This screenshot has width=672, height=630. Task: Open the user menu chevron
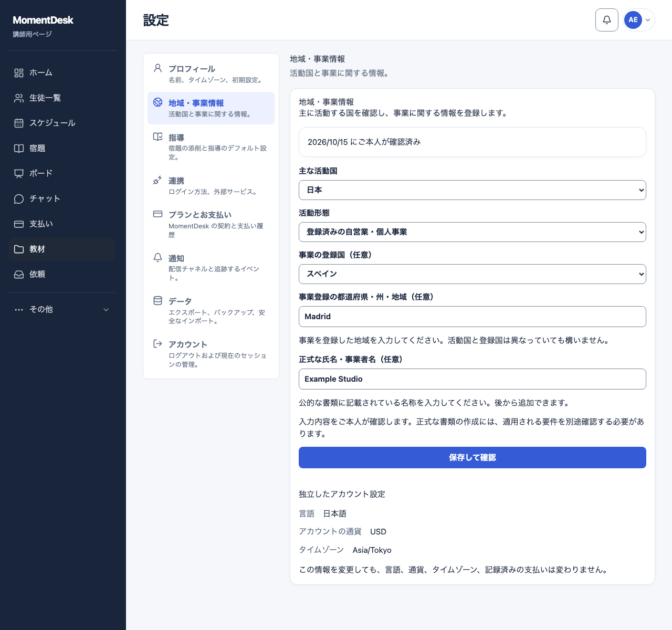point(648,20)
